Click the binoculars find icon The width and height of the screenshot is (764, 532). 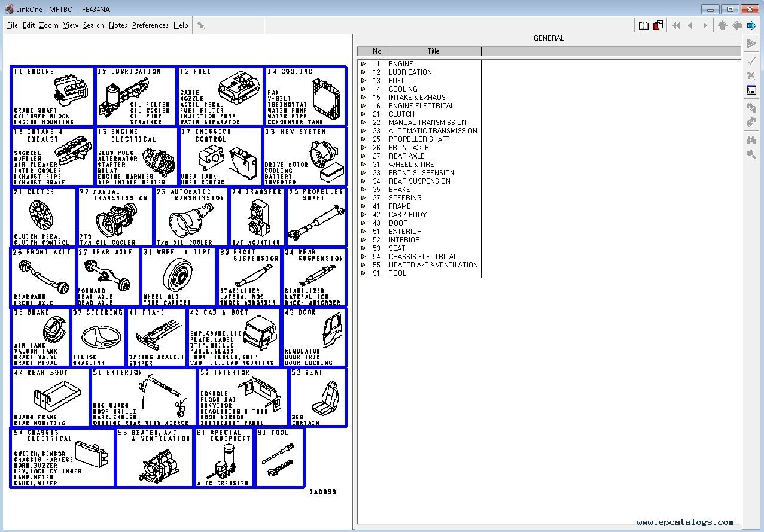(x=751, y=139)
